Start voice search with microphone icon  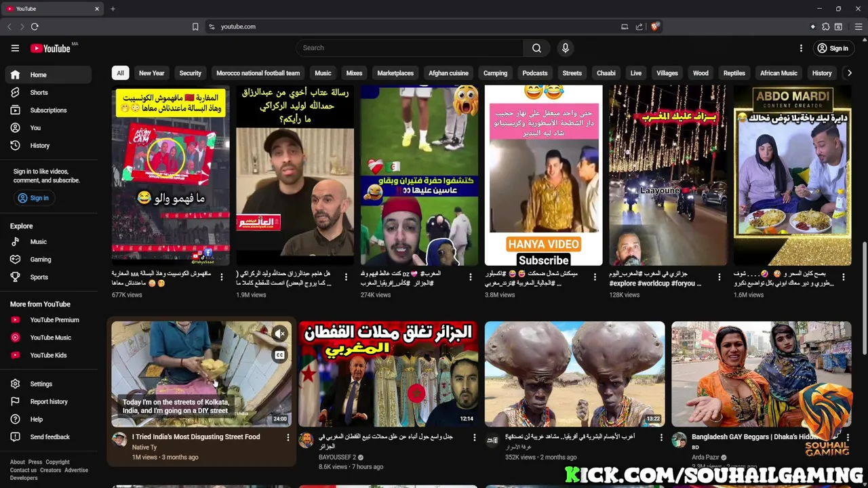point(565,48)
